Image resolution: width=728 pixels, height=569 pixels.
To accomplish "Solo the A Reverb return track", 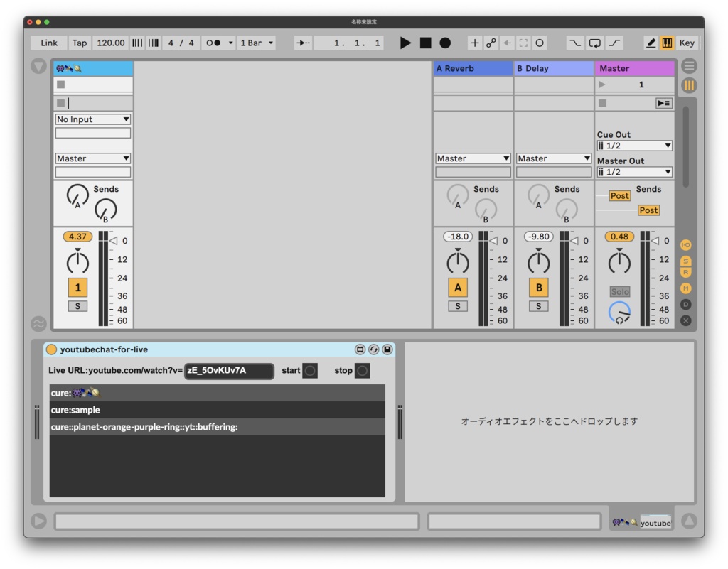I will tap(458, 306).
